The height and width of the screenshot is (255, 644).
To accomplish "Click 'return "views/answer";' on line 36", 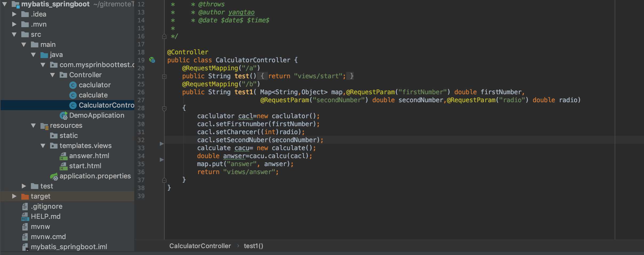I will click(238, 172).
